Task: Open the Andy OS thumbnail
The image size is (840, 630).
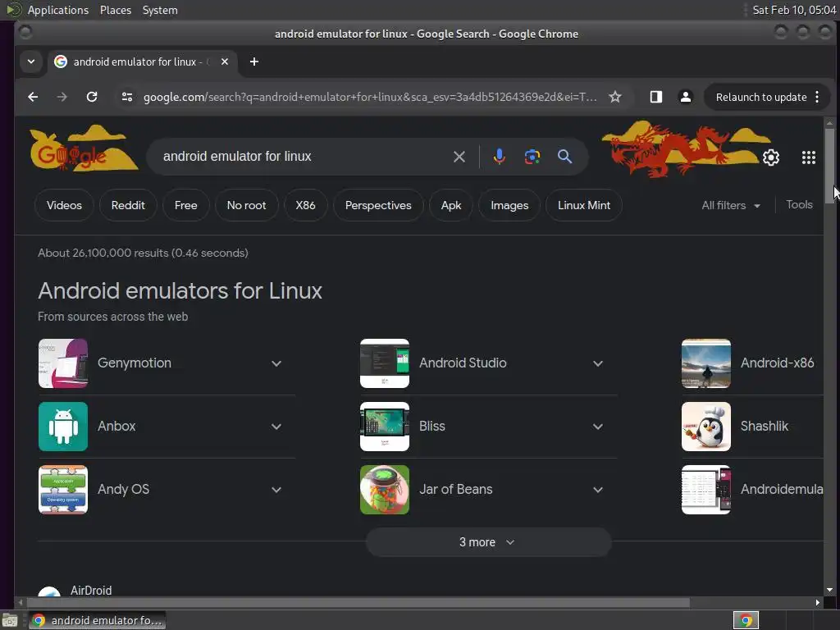Action: pos(63,490)
